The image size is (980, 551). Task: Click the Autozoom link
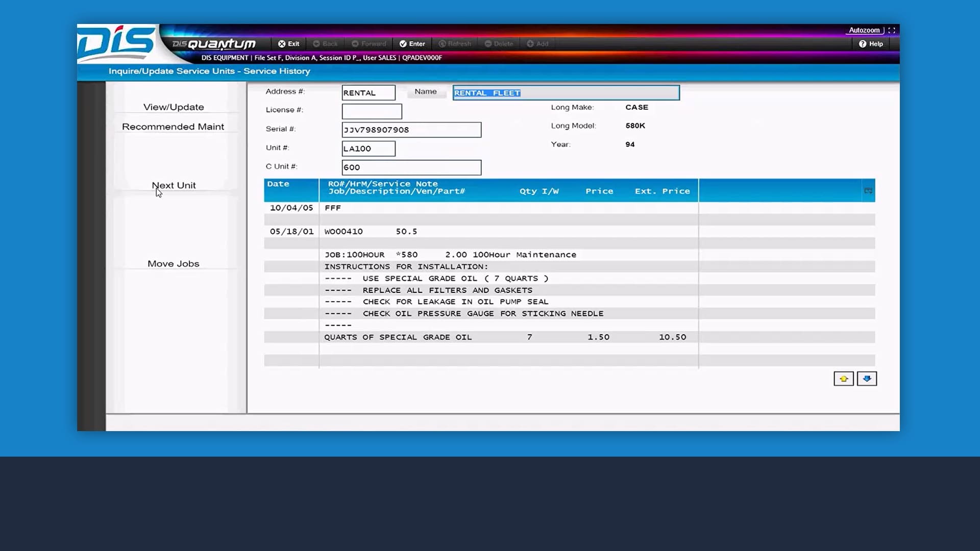point(864,30)
